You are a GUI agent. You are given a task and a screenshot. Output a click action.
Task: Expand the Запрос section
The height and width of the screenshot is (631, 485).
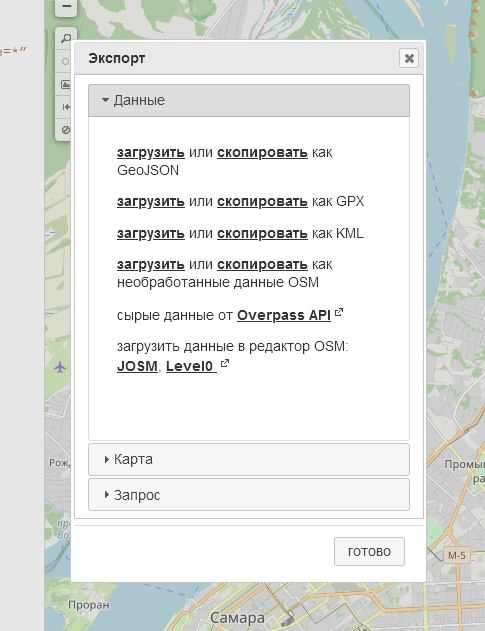pyautogui.click(x=249, y=495)
